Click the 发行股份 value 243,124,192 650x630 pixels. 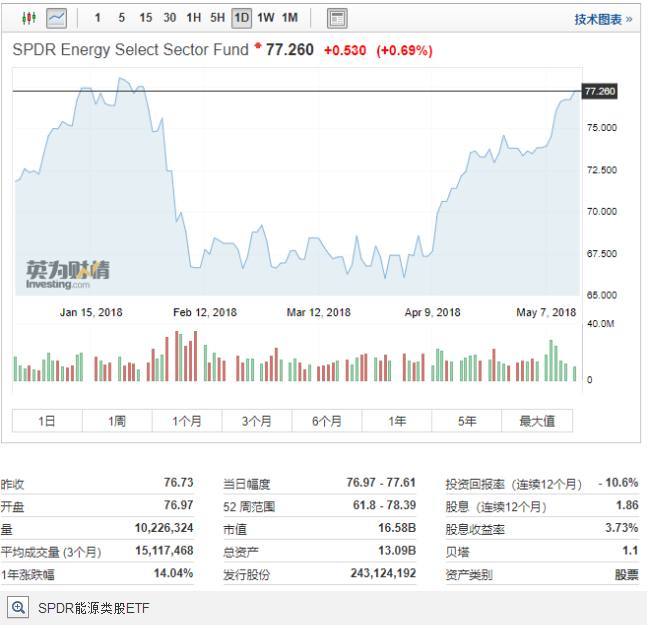point(383,573)
